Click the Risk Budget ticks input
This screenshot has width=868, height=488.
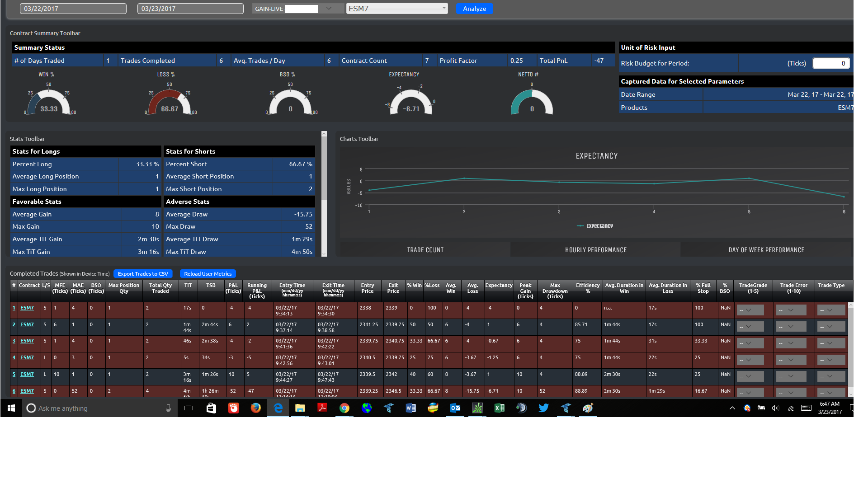tap(831, 63)
